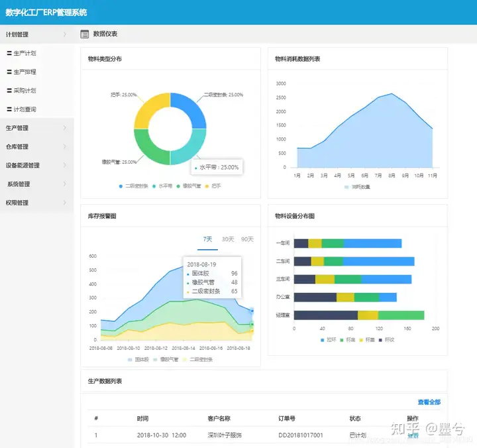Toggle 固体胶 legend in inventory chart
The height and width of the screenshot is (448, 477).
[x=138, y=359]
